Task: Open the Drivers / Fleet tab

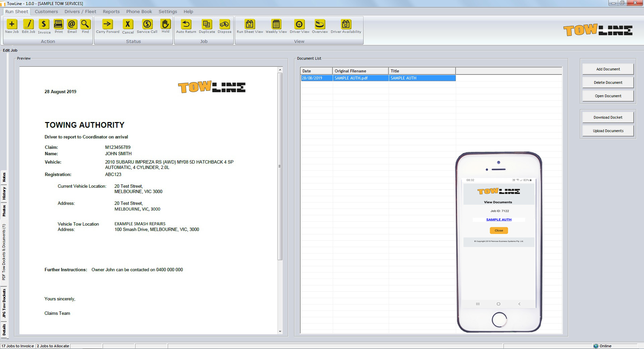Action: point(80,11)
